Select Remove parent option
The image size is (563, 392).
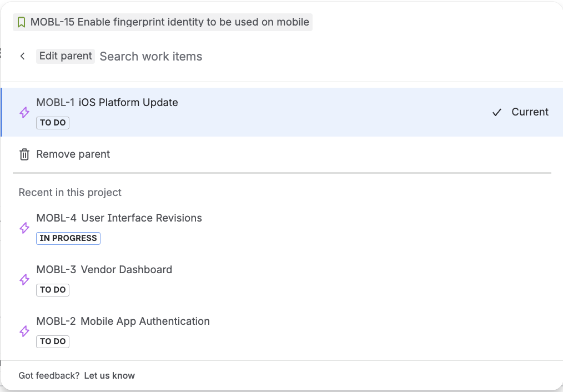tap(282, 154)
